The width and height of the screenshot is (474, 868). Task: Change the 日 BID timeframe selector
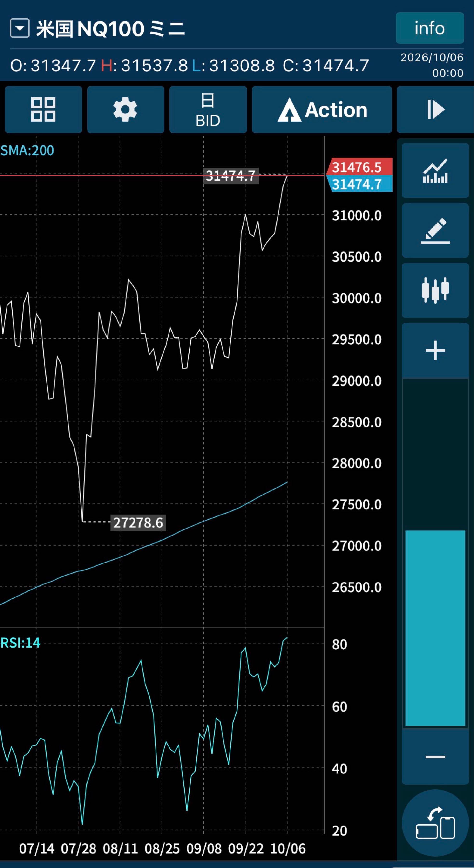208,109
